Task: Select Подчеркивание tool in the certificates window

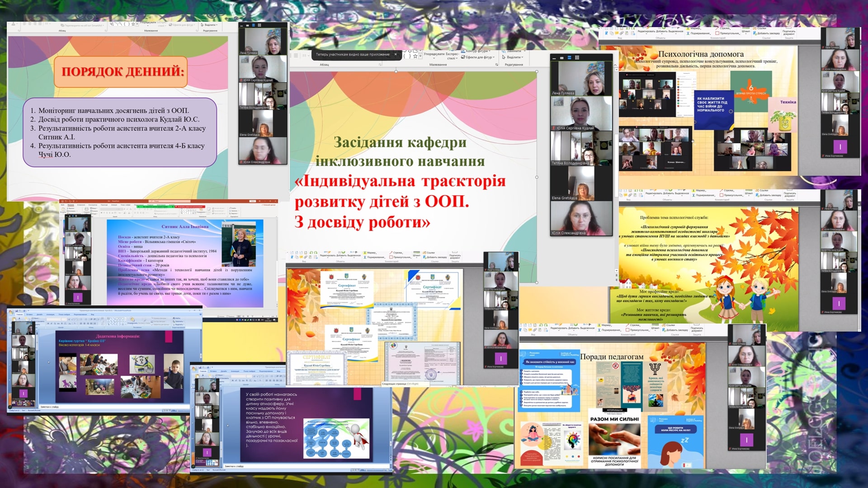Action: (x=374, y=257)
